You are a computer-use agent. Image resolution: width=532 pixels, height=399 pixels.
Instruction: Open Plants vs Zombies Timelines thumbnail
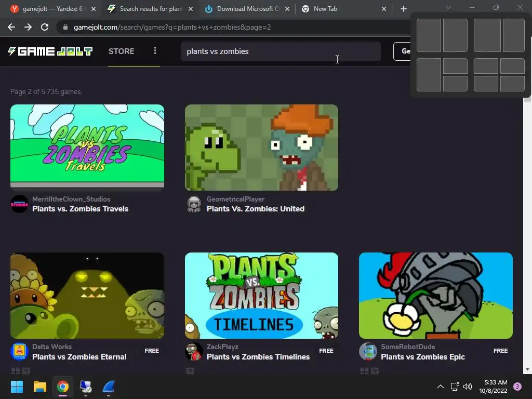point(261,296)
